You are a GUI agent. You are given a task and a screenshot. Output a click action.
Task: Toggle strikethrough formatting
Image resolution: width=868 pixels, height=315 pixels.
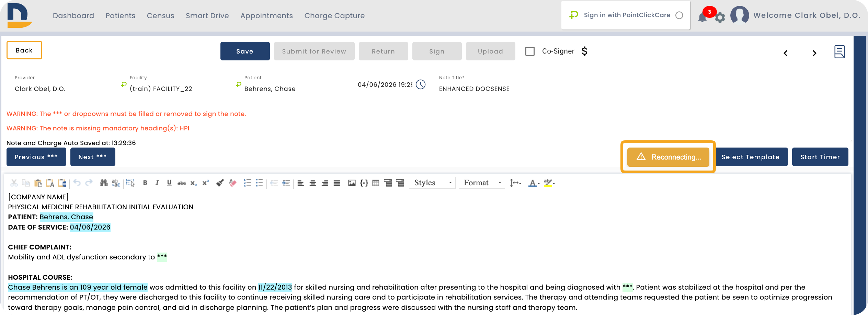point(182,183)
